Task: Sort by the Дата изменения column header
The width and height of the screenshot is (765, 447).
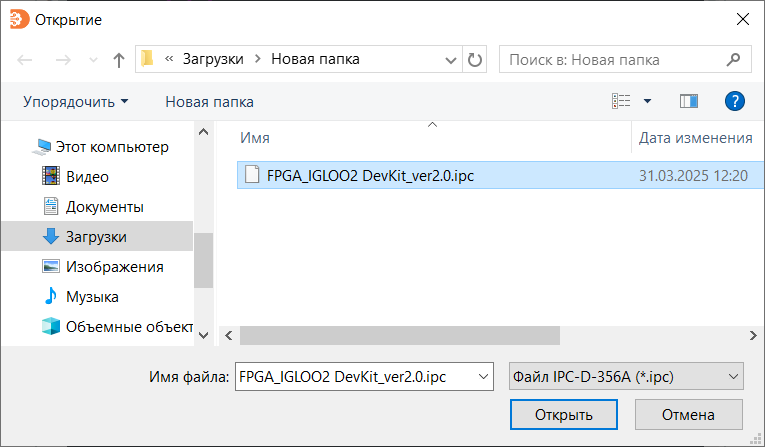Action: coord(696,138)
